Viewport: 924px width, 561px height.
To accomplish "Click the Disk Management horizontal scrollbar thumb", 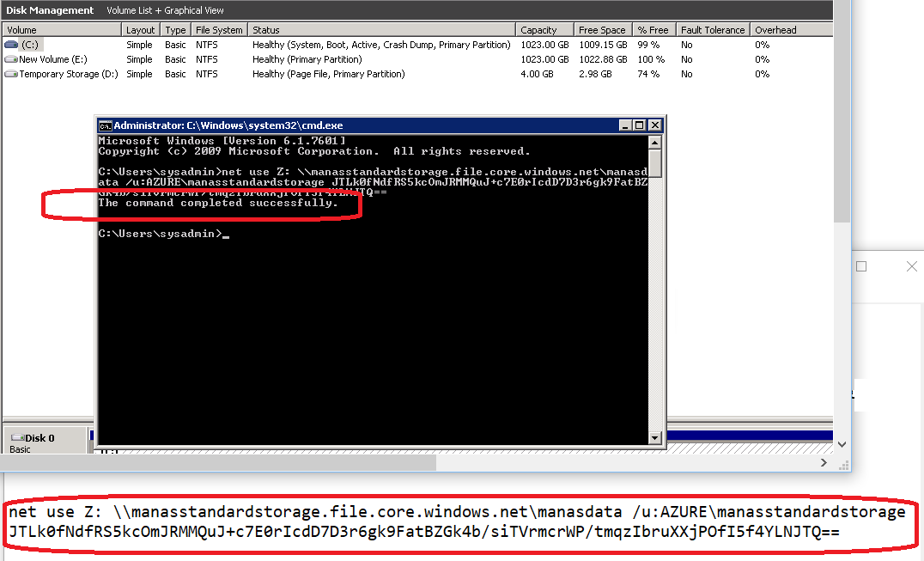I will pyautogui.click(x=218, y=463).
